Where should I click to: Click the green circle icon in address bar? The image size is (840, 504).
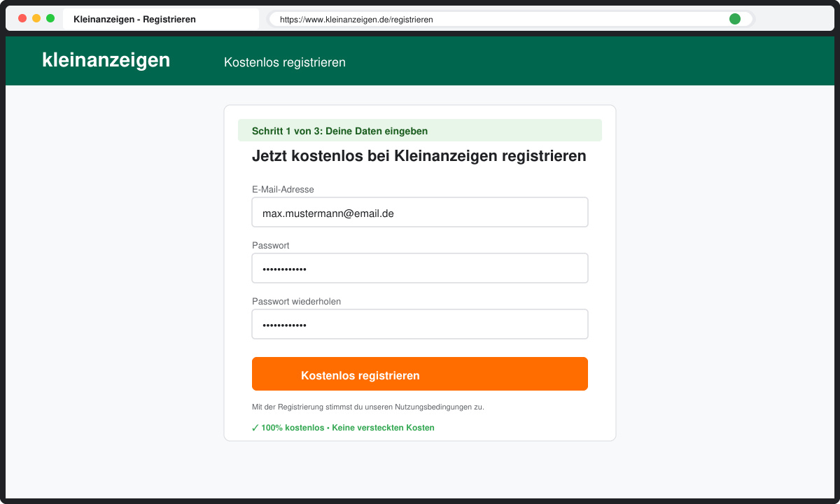tap(735, 19)
